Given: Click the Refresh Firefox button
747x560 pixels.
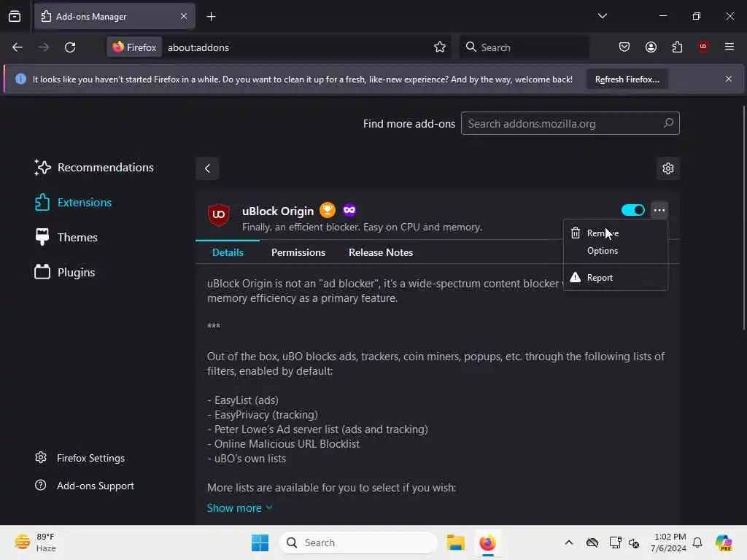Looking at the screenshot, I should pos(627,79).
